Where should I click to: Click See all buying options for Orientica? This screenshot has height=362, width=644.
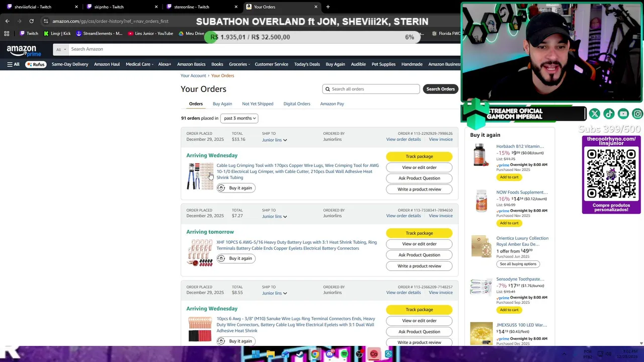point(518,264)
